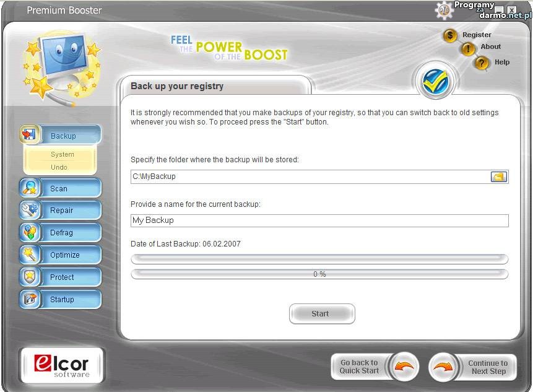
Task: Click the Scan magnifier icon
Action: (x=29, y=188)
